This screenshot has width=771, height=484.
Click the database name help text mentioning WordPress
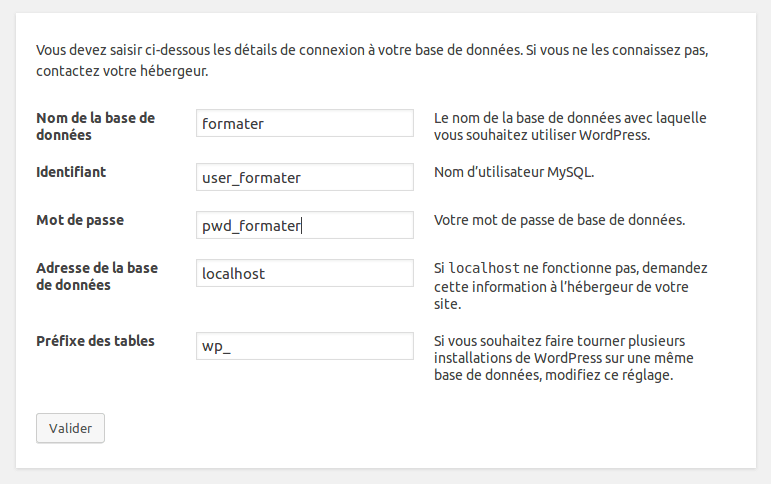click(x=570, y=126)
